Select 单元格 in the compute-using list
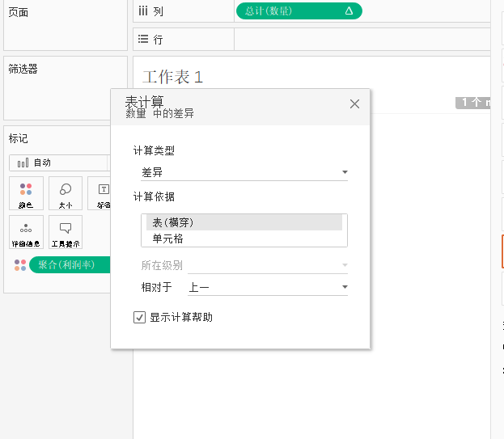The image size is (504, 439). [x=244, y=238]
